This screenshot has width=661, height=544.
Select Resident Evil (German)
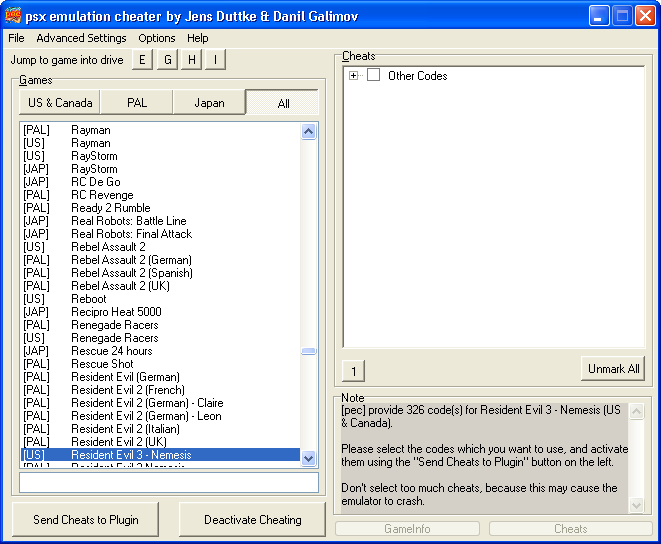tap(161, 377)
